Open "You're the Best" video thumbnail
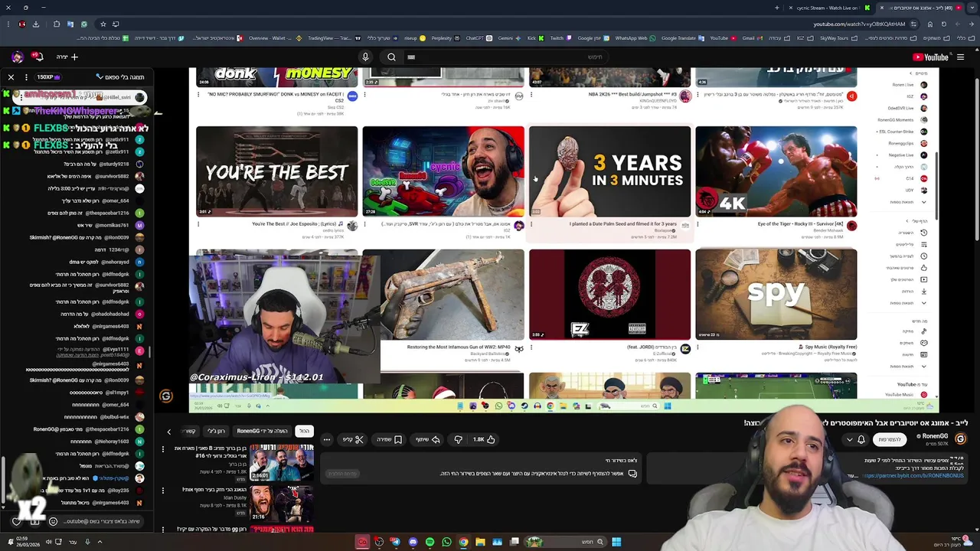Image resolution: width=980 pixels, height=551 pixels. click(x=276, y=171)
